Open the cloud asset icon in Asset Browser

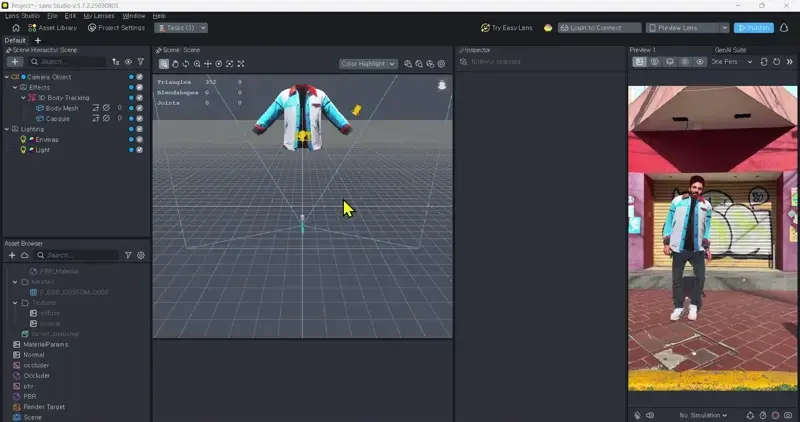24,255
